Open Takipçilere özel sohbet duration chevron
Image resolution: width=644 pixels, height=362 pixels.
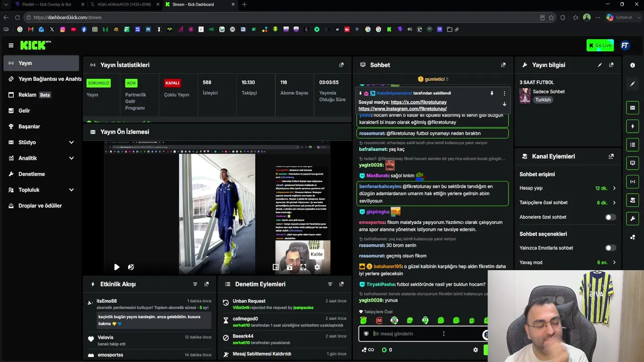pyautogui.click(x=614, y=203)
